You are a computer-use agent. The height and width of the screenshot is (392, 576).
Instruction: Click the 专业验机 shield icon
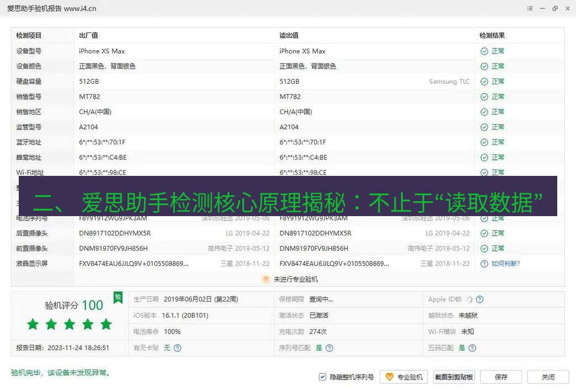pyautogui.click(x=388, y=376)
